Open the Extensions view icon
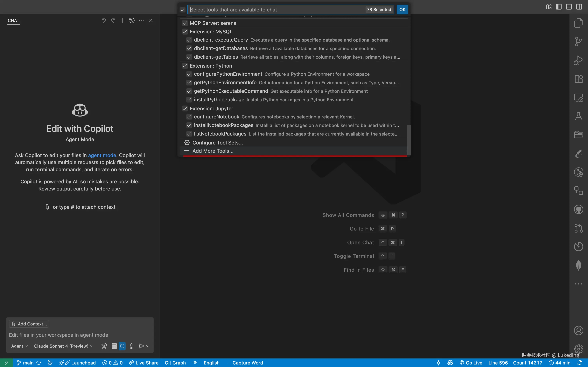Screen dimensions: 588x367 [x=578, y=79]
